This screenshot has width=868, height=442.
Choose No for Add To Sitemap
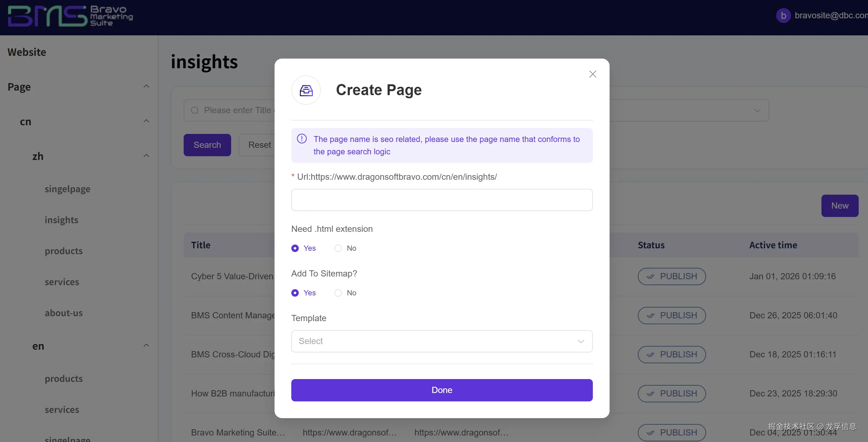[338, 293]
